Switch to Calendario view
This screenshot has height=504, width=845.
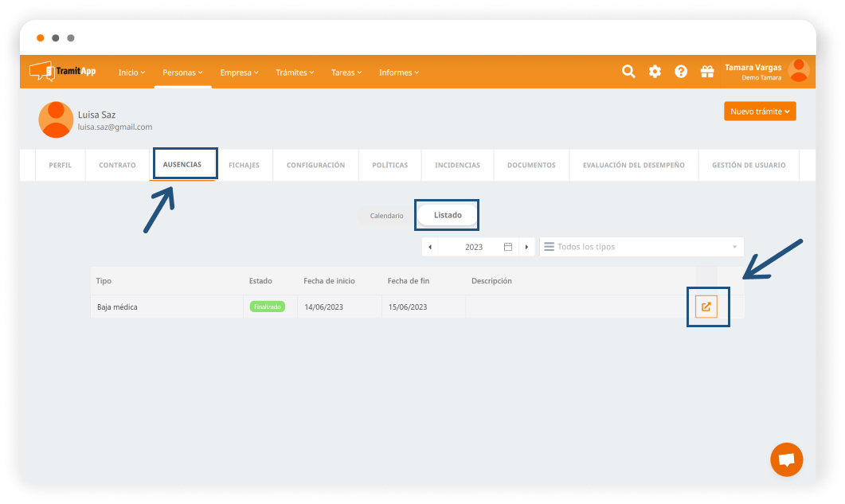pos(386,216)
